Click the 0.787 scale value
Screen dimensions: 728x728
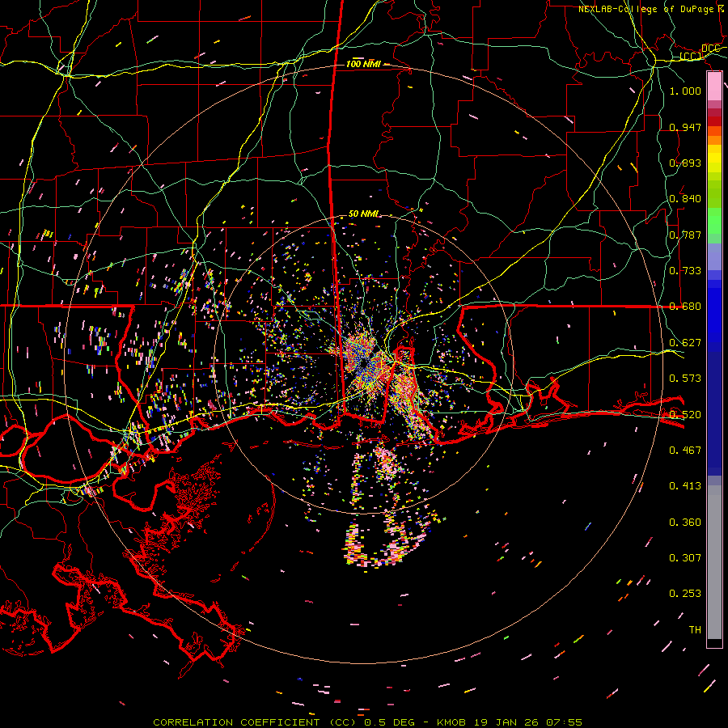[x=685, y=235]
